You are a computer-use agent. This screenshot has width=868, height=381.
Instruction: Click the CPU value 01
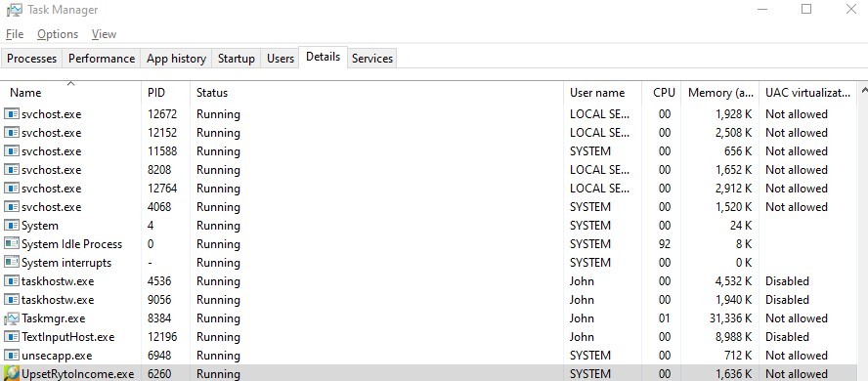point(665,318)
